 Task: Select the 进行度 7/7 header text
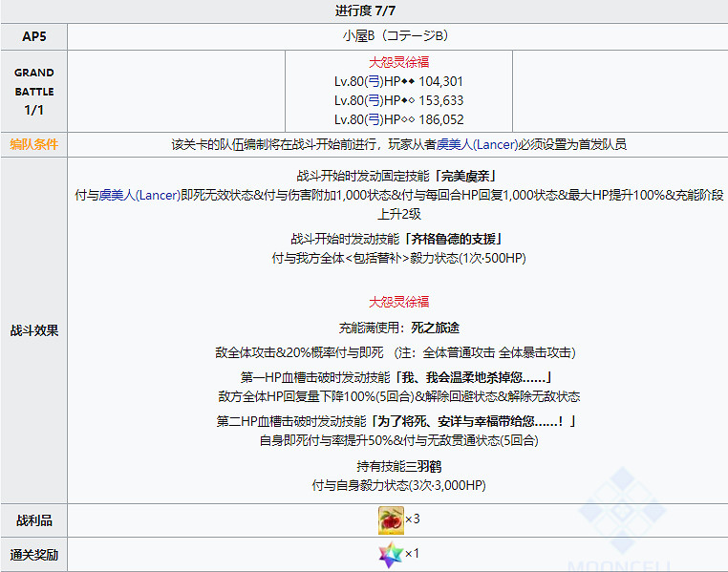365,11
